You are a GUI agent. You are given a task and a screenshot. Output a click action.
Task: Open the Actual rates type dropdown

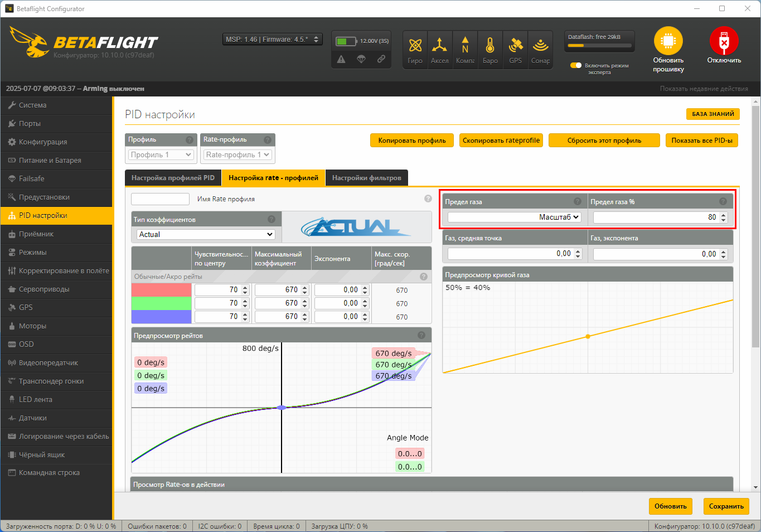point(206,234)
